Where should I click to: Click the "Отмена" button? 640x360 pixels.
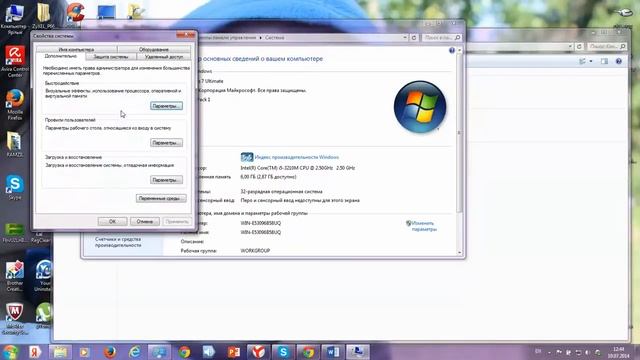pos(144,221)
